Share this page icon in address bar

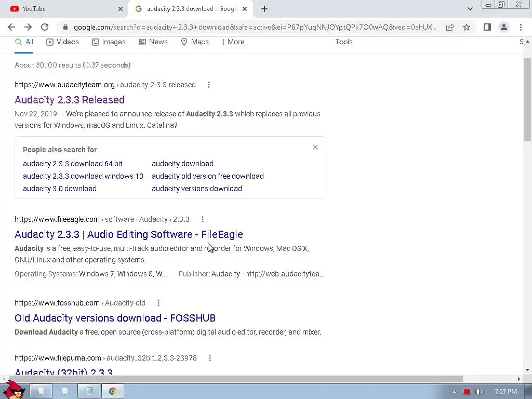point(450,27)
